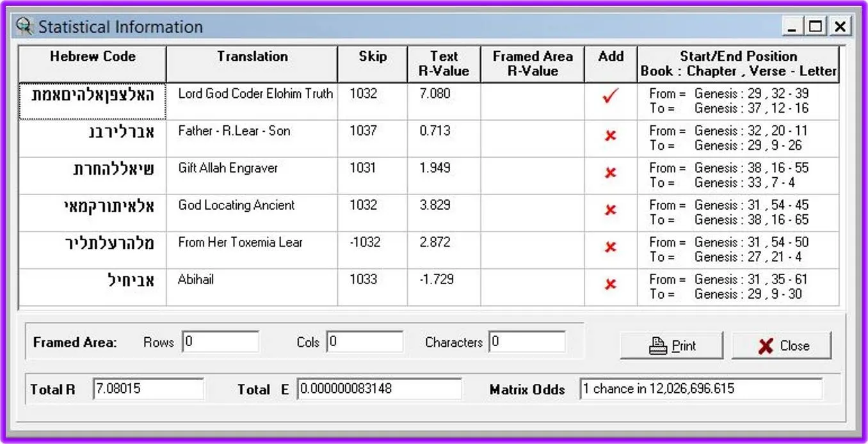Screen dimensions: 868x444
Task: Toggle the Add mark for From Her Toxemia Lear
Action: pyautogui.click(x=611, y=248)
